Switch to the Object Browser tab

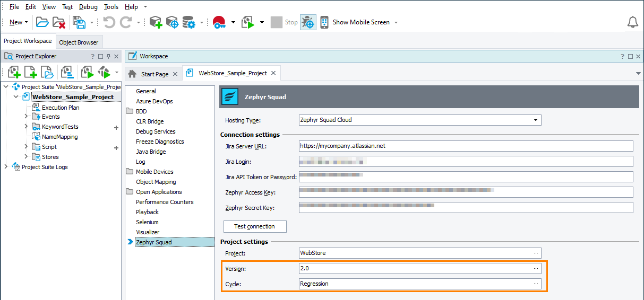point(79,42)
